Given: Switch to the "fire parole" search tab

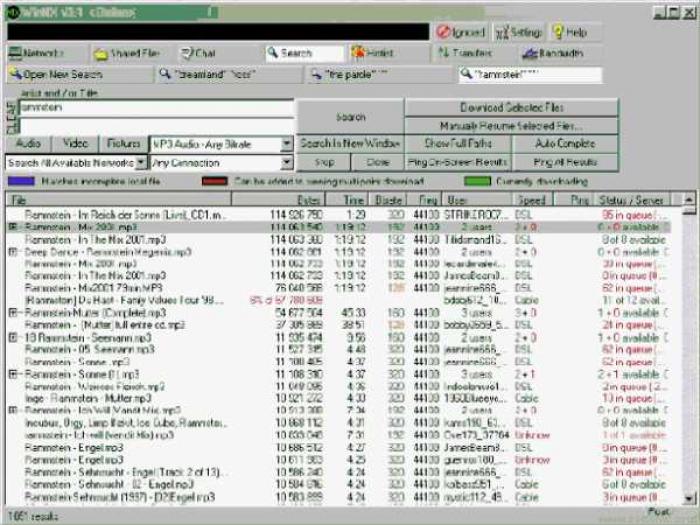Looking at the screenshot, I should 379,74.
